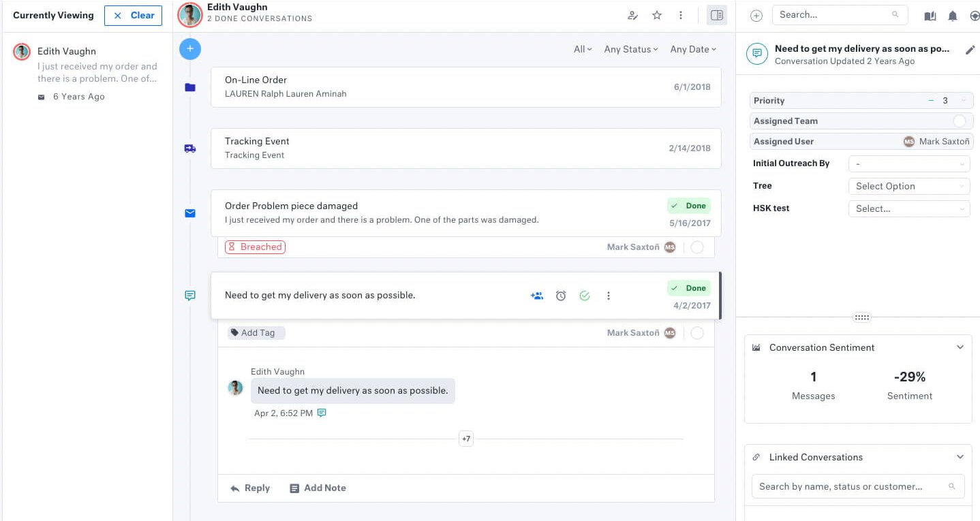Open the Order Problem piece damaged card
Viewport: 980px width, 521px height.
pyautogui.click(x=465, y=213)
